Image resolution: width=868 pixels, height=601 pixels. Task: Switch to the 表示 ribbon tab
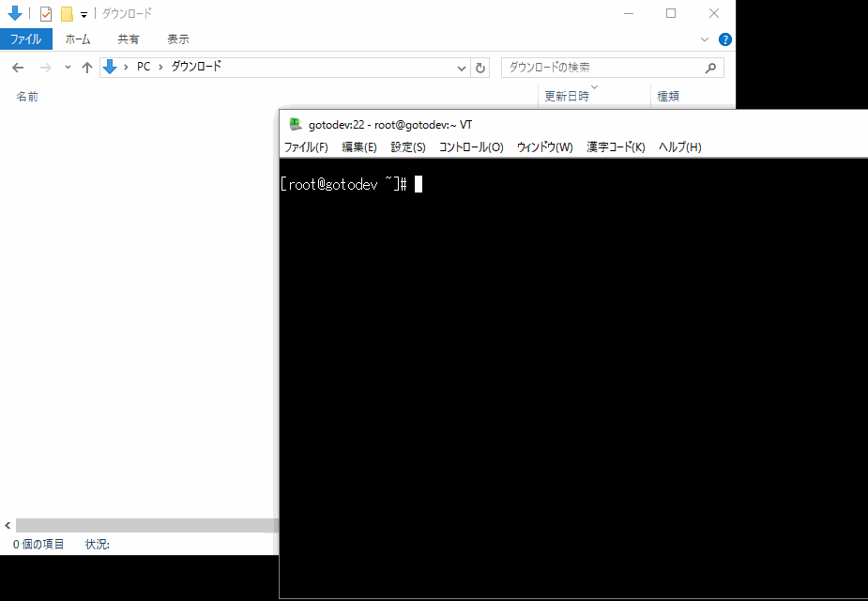(x=177, y=39)
